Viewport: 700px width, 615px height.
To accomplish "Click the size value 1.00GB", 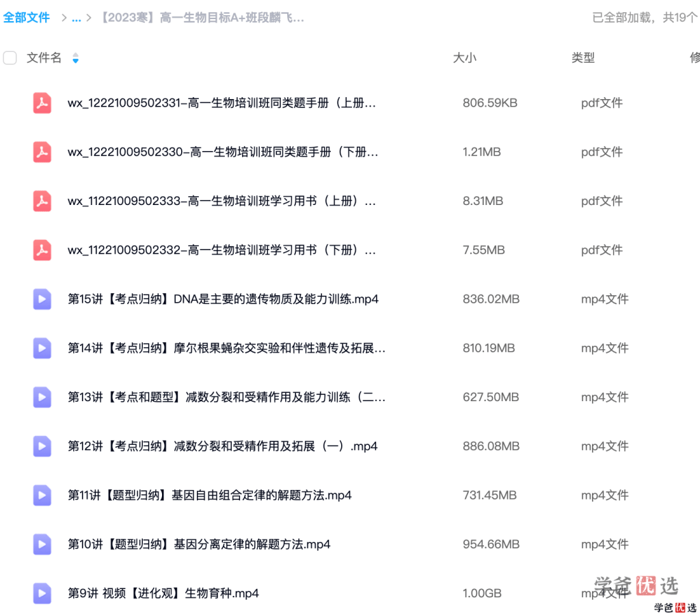I will (482, 594).
